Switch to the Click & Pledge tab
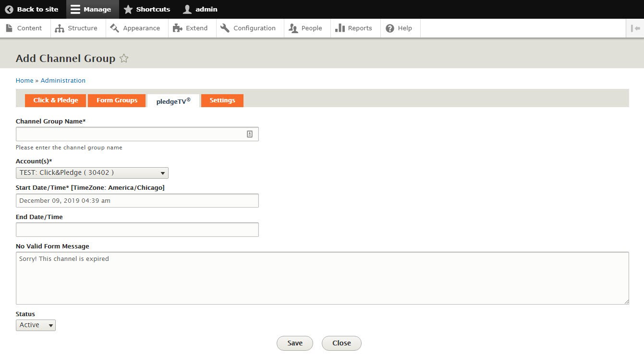The image size is (644, 357). (56, 100)
